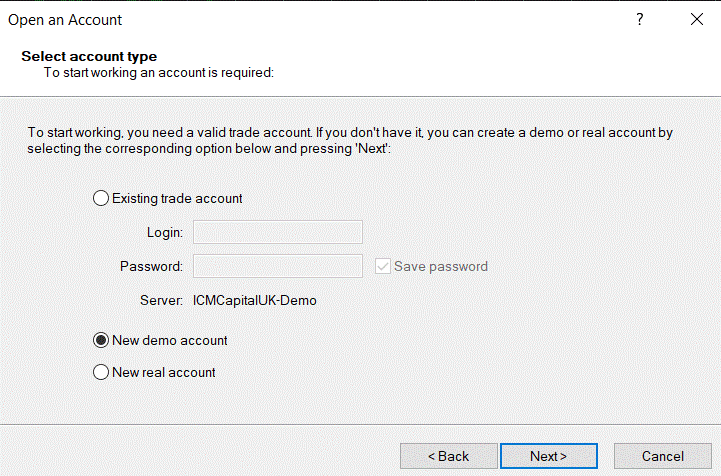Select the Existing trade account radio circle
Image resolution: width=721 pixels, height=476 pixels.
click(101, 198)
